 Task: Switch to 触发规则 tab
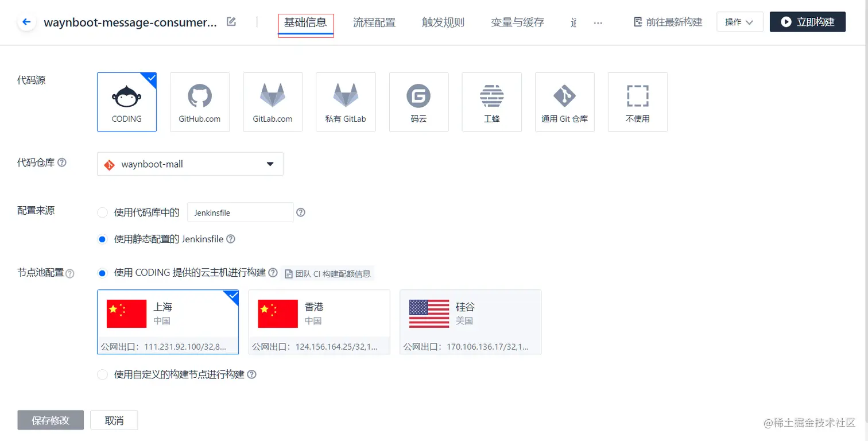[x=443, y=23]
